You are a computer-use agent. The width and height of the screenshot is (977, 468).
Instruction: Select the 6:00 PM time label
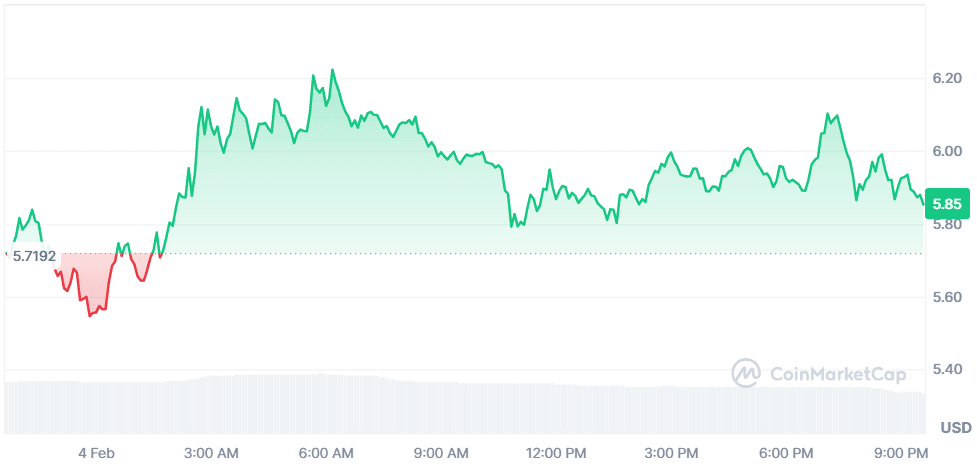(x=786, y=453)
